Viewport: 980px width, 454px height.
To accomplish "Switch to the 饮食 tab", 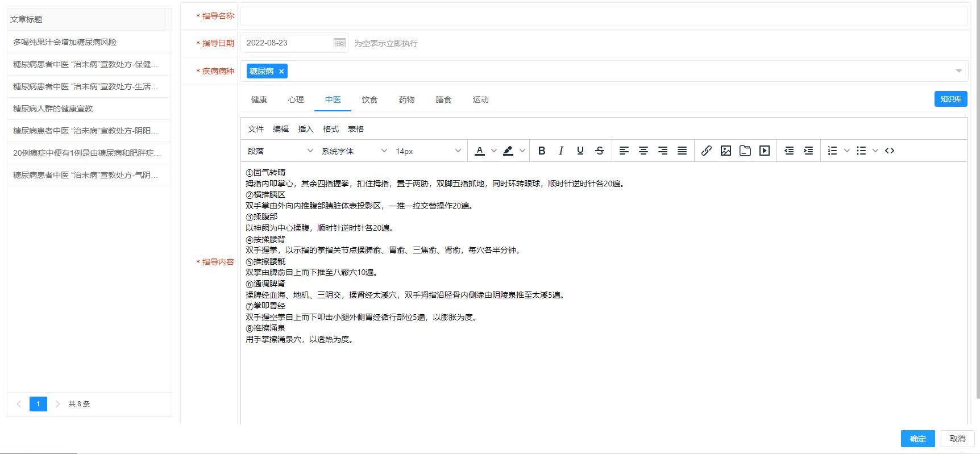I will click(369, 99).
